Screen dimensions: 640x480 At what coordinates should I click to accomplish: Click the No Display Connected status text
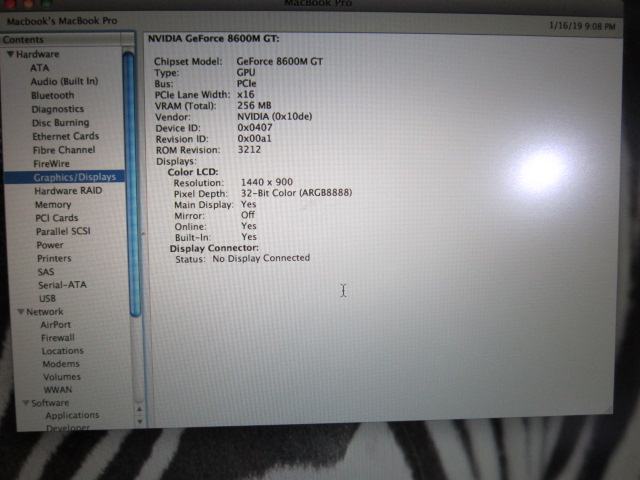[x=261, y=258]
